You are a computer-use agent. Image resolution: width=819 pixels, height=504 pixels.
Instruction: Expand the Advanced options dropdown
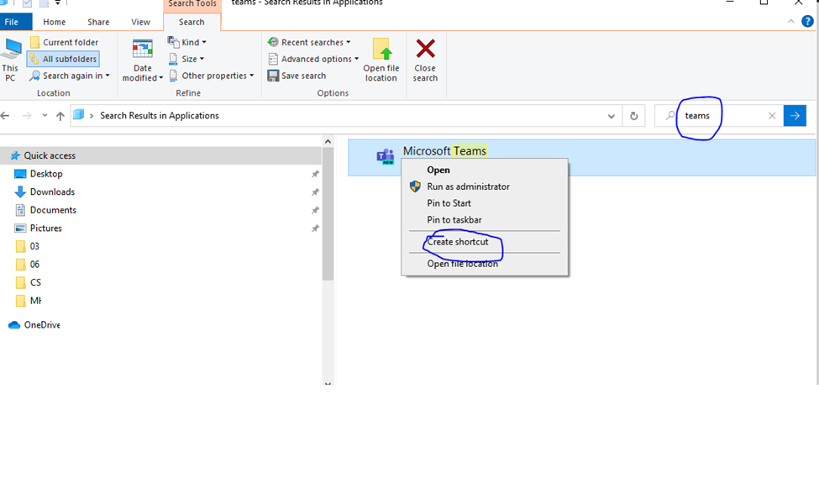tap(314, 59)
